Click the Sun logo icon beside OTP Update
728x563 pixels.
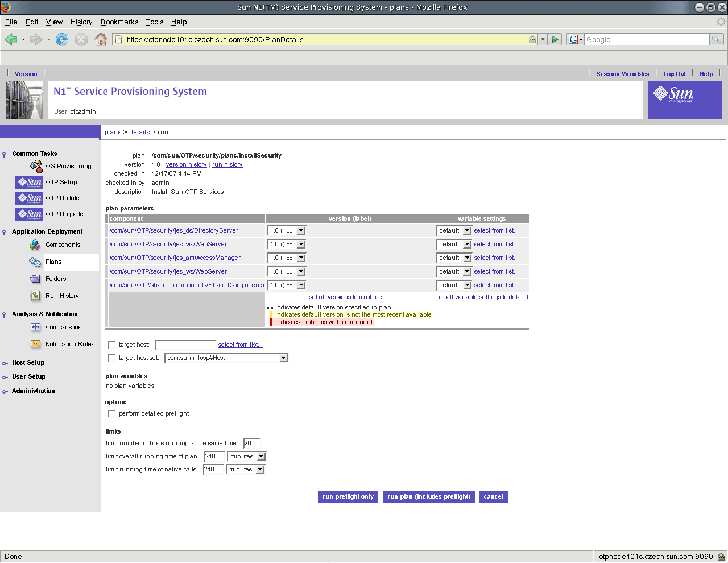pos(29,198)
